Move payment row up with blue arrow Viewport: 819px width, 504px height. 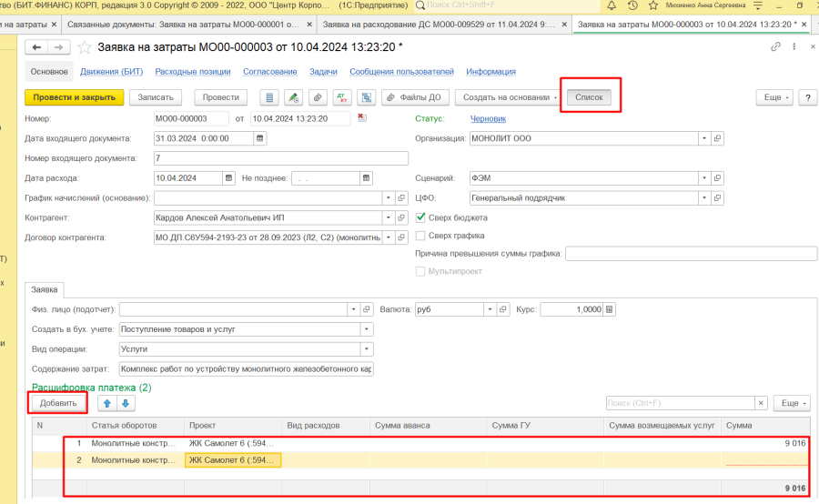(106, 403)
